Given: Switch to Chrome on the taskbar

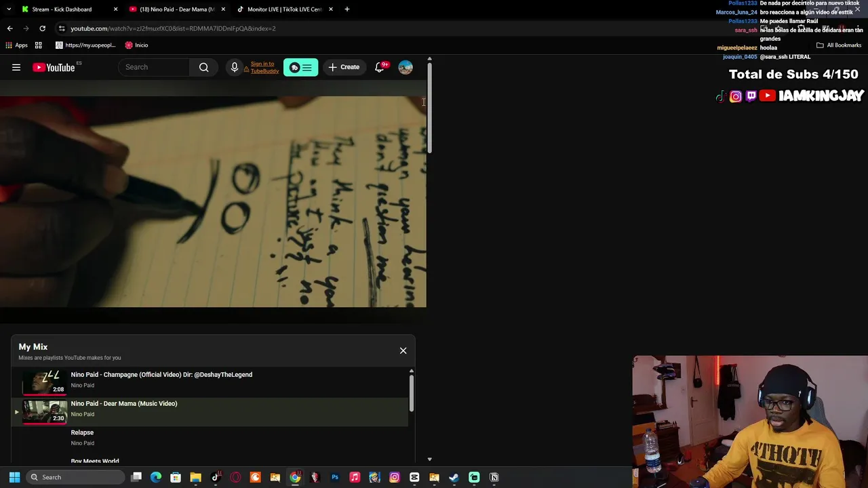Looking at the screenshot, I should 295,477.
